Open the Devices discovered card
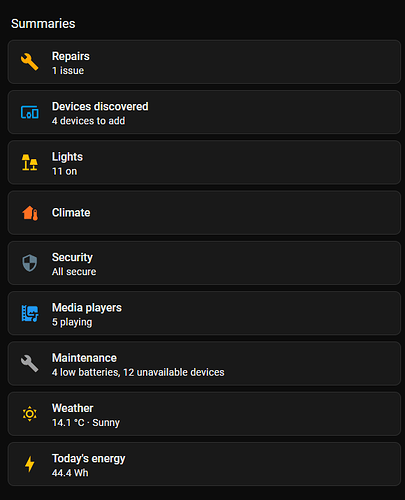This screenshot has width=405, height=500. pyautogui.click(x=204, y=112)
